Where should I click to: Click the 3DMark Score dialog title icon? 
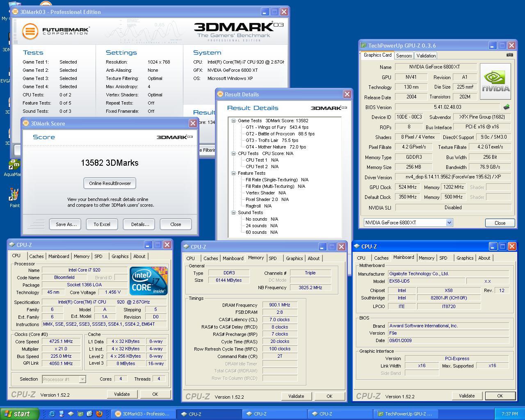(26, 123)
